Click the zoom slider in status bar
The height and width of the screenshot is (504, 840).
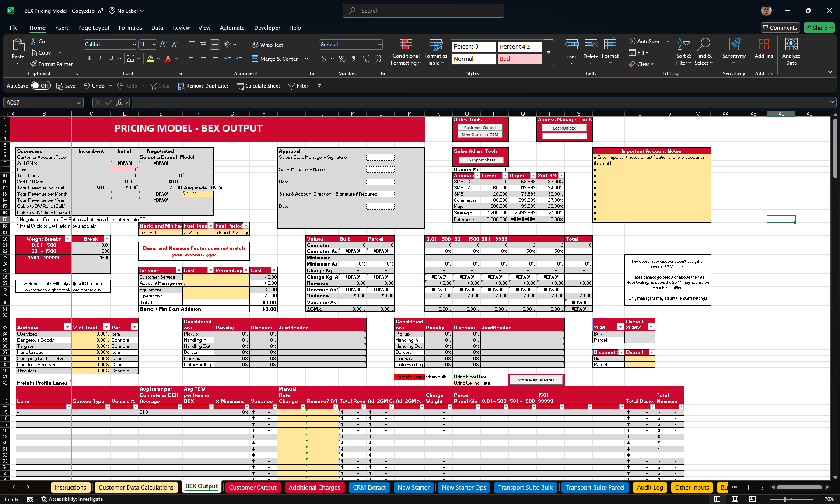791,499
